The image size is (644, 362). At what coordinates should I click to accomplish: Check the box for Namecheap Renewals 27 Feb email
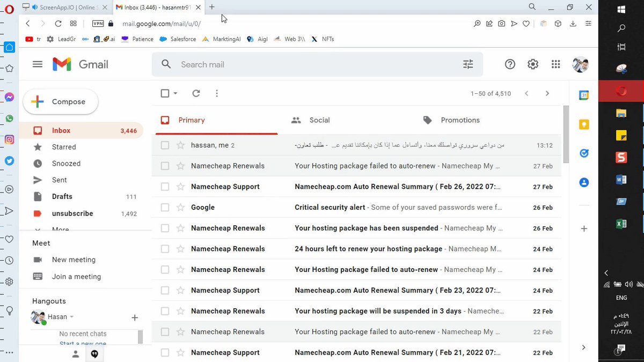pyautogui.click(x=165, y=166)
